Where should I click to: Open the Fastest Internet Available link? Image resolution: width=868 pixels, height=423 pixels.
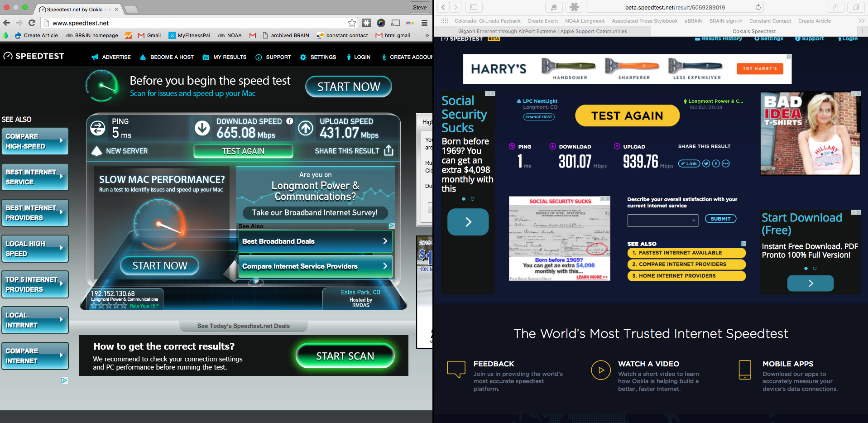(x=686, y=253)
